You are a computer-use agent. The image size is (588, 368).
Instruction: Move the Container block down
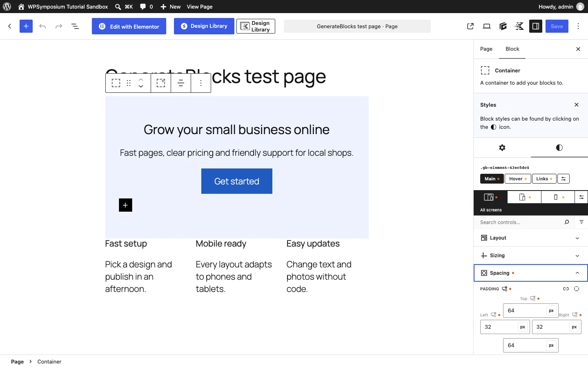pos(141,86)
